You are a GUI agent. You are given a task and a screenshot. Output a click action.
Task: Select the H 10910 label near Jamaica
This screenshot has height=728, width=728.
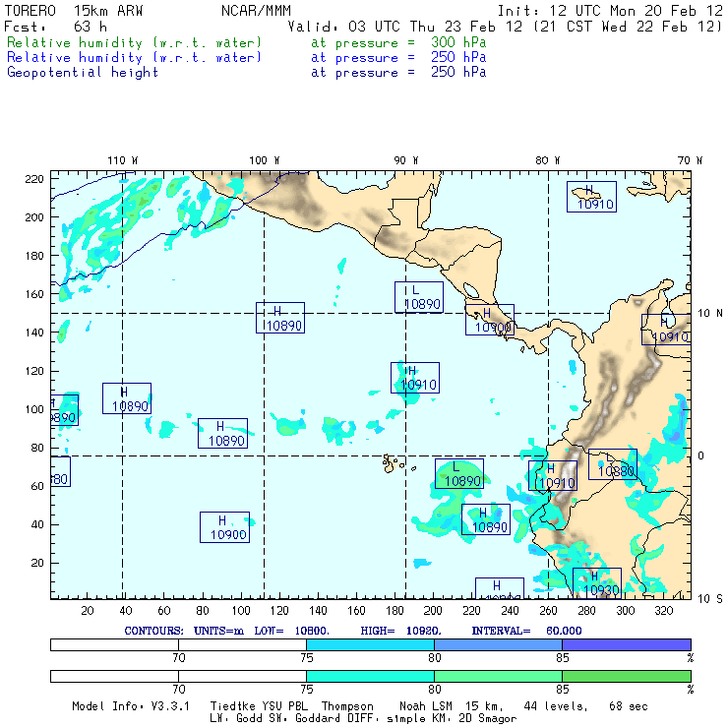pyautogui.click(x=591, y=198)
